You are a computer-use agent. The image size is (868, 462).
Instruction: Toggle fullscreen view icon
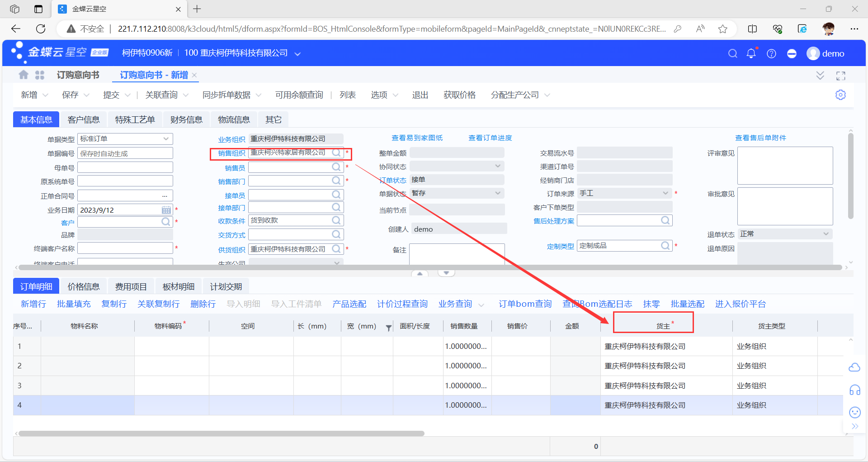point(841,76)
